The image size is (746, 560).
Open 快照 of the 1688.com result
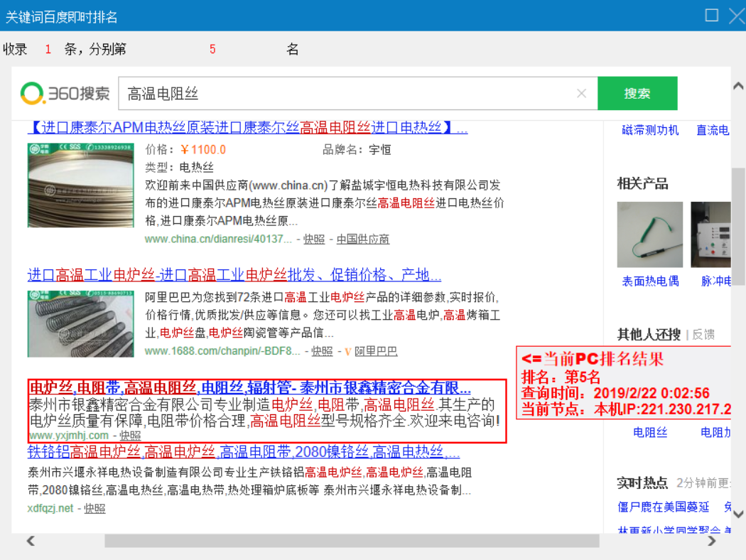pos(322,351)
